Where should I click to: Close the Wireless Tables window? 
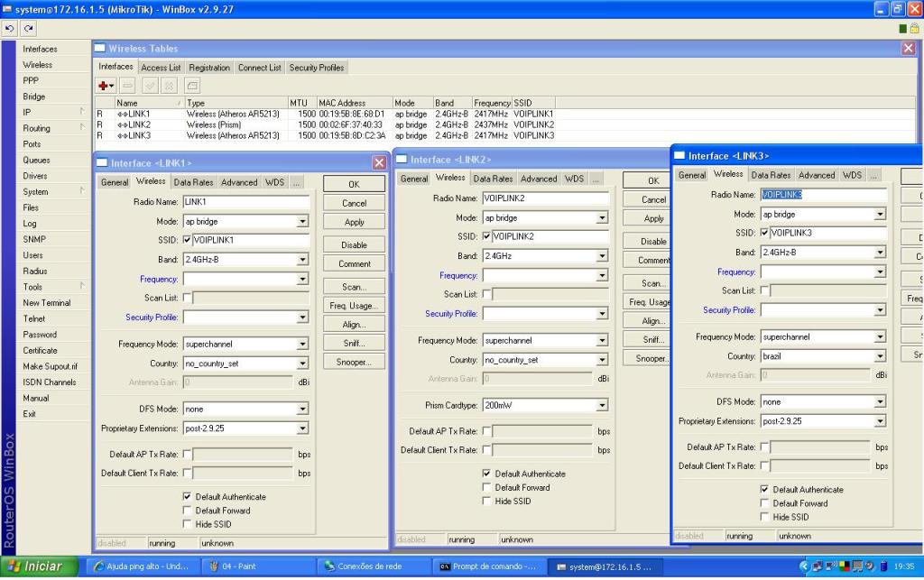point(908,49)
